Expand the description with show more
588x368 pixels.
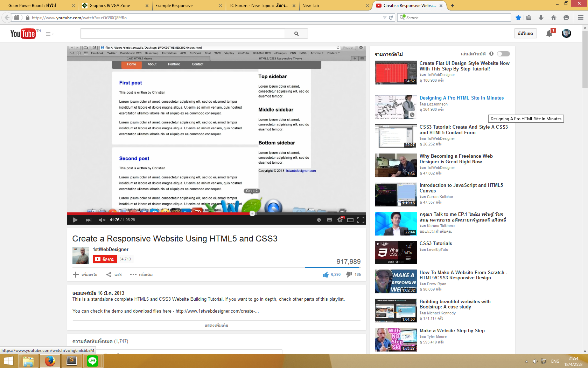pos(216,325)
